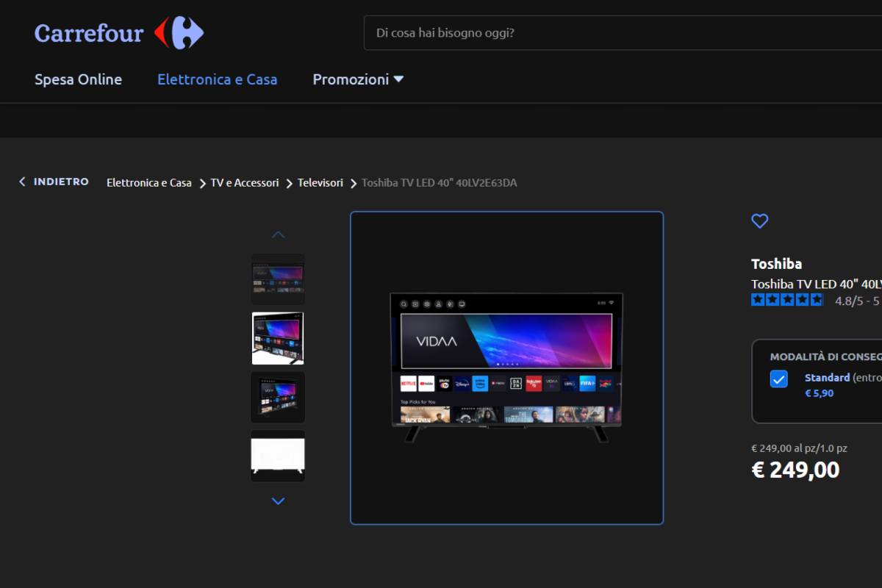Click the Carrefour logo
This screenshot has height=588, width=882.
pyautogui.click(x=118, y=33)
